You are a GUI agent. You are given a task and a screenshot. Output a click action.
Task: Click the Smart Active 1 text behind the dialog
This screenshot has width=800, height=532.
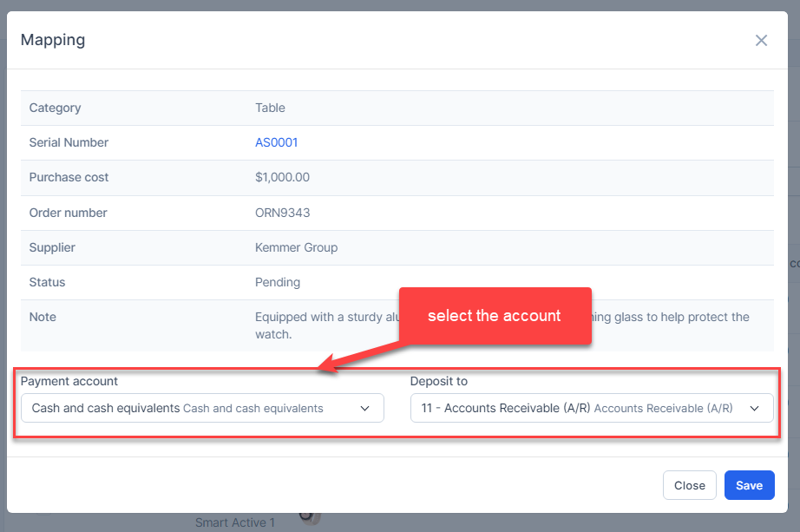click(234, 522)
